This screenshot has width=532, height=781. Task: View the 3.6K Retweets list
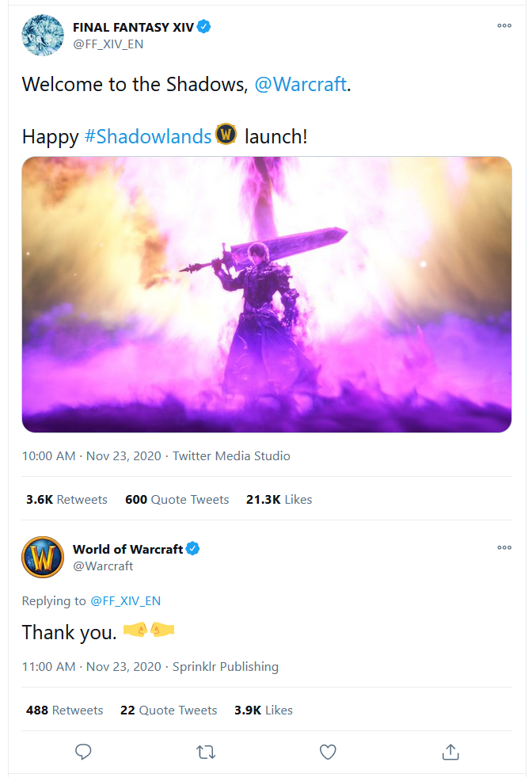[x=66, y=500]
